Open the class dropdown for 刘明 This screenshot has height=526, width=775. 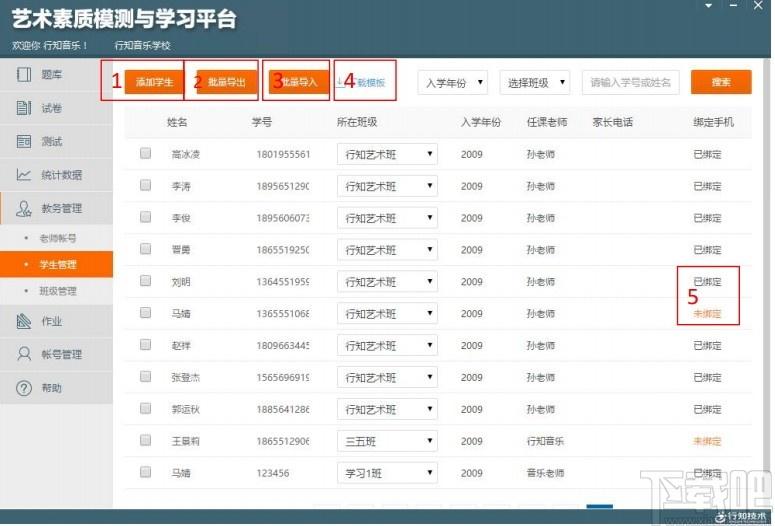pyautogui.click(x=387, y=282)
